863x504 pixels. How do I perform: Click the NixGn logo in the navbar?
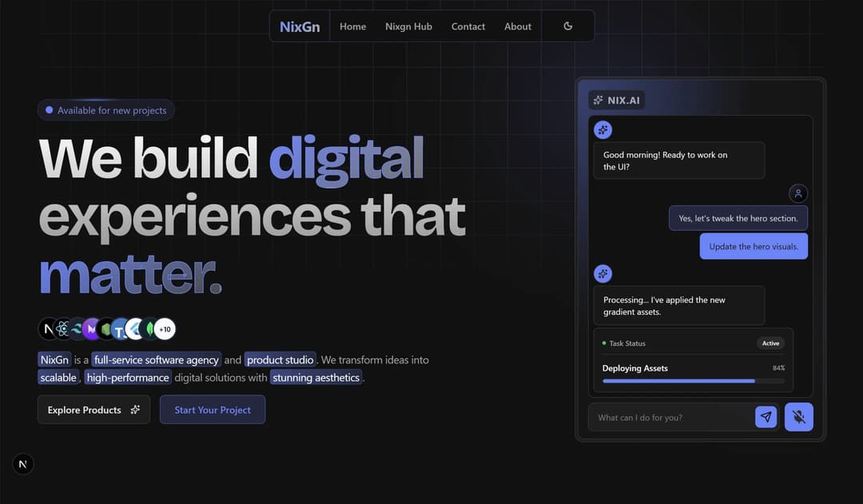point(300,26)
